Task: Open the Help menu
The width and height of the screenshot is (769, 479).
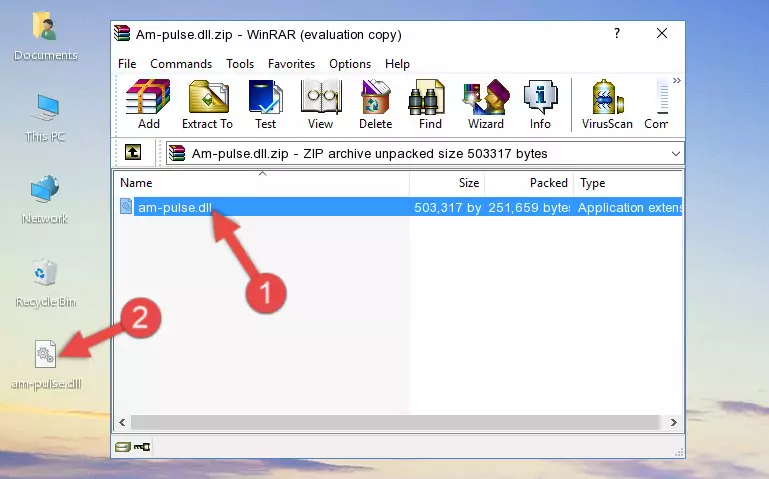Action: [x=397, y=64]
